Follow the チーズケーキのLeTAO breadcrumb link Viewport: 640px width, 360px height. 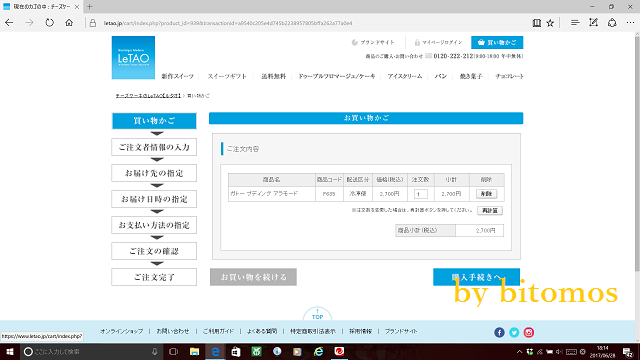tap(148, 96)
